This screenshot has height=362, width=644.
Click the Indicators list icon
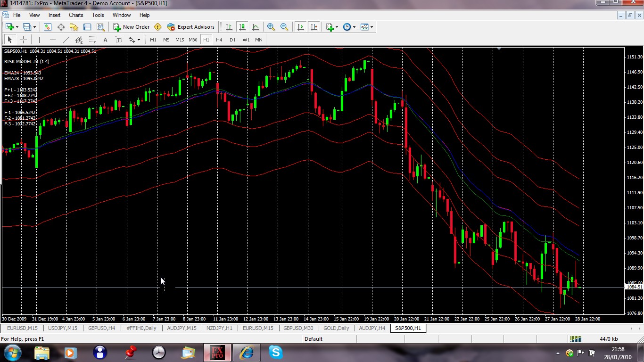coord(330,27)
